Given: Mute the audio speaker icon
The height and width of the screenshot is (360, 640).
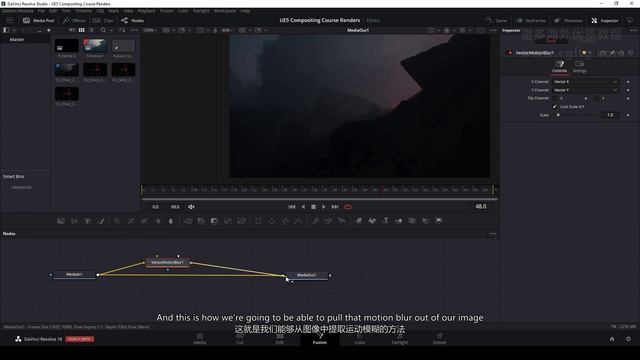Looking at the screenshot, I should click(x=191, y=207).
